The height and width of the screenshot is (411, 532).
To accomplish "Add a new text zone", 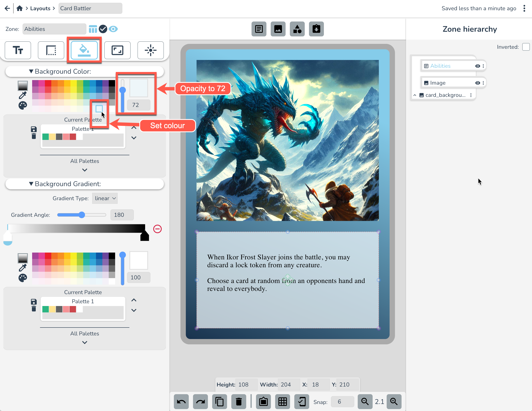I will (259, 29).
